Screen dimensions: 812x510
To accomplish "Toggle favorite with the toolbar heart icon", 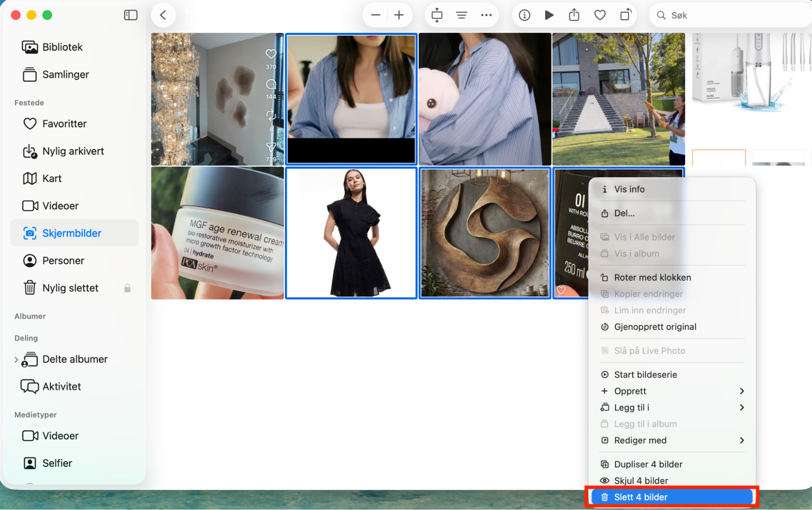I will [600, 15].
